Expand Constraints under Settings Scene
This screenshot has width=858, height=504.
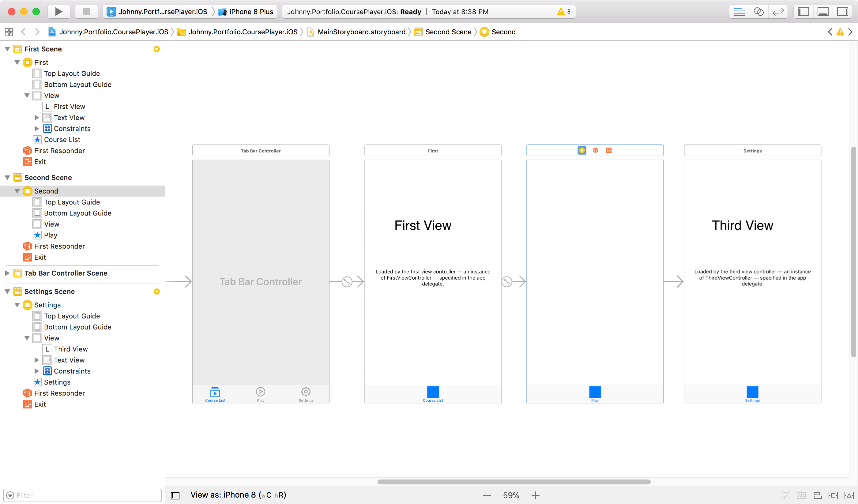(37, 371)
